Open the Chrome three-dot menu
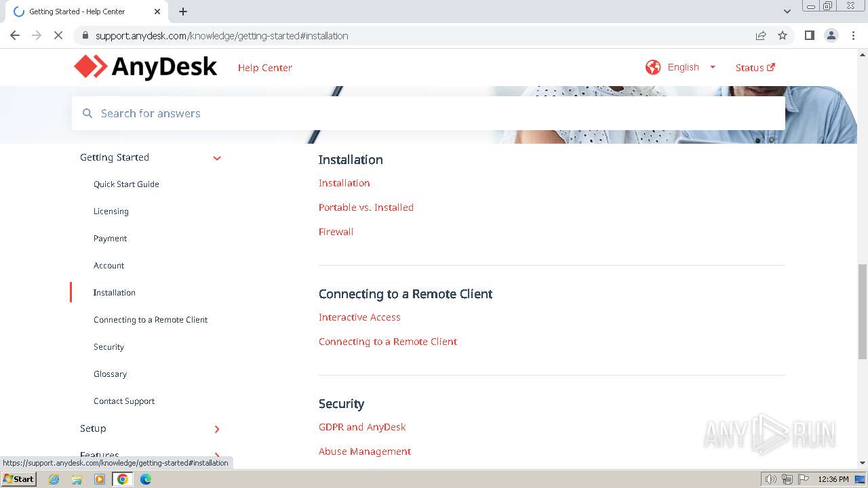The width and height of the screenshot is (868, 488). [x=854, y=35]
